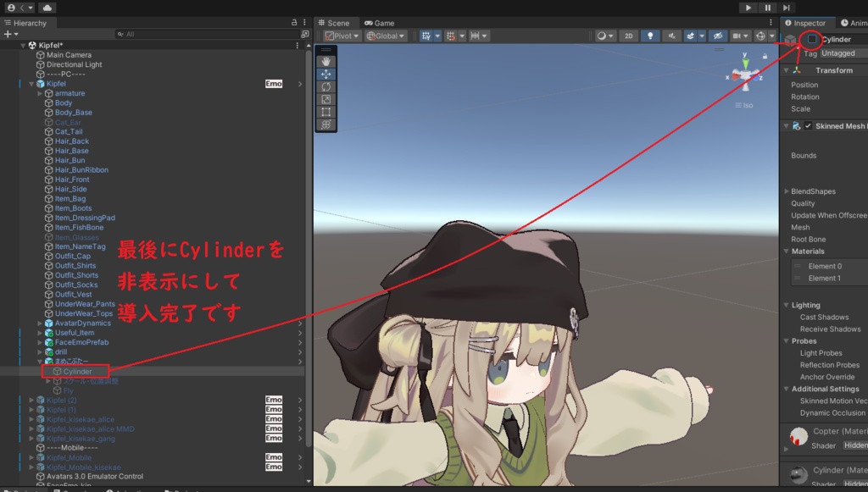Select the Rotate tool
Image resolution: width=868 pixels, height=492 pixels.
tap(325, 86)
